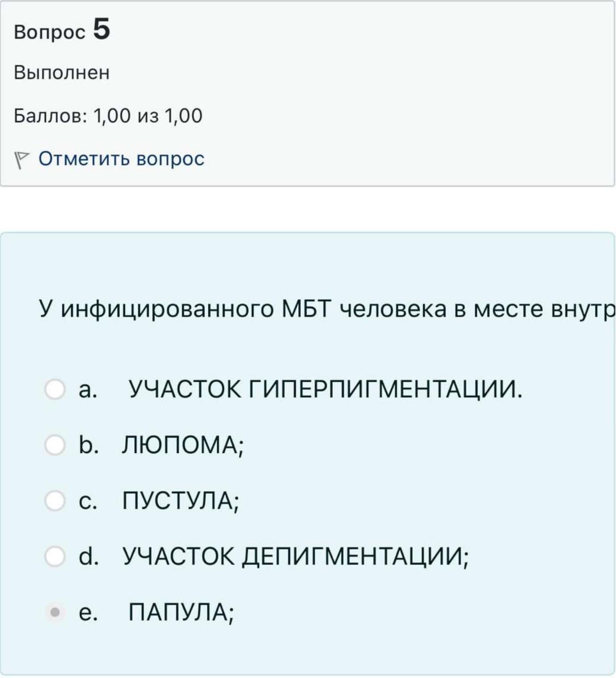The width and height of the screenshot is (616, 678).
Task: Pick the ПУСТУЛА radio button
Action: click(55, 500)
